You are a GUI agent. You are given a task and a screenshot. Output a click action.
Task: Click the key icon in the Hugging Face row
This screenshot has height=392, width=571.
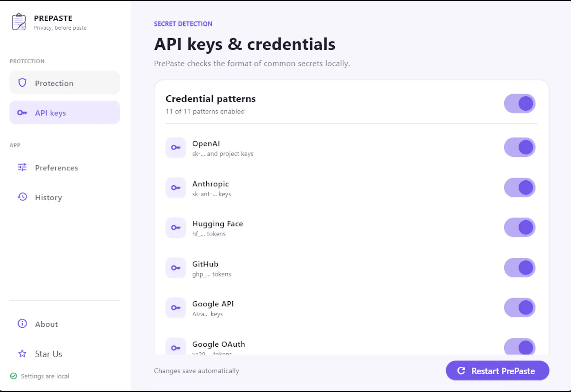tap(176, 228)
